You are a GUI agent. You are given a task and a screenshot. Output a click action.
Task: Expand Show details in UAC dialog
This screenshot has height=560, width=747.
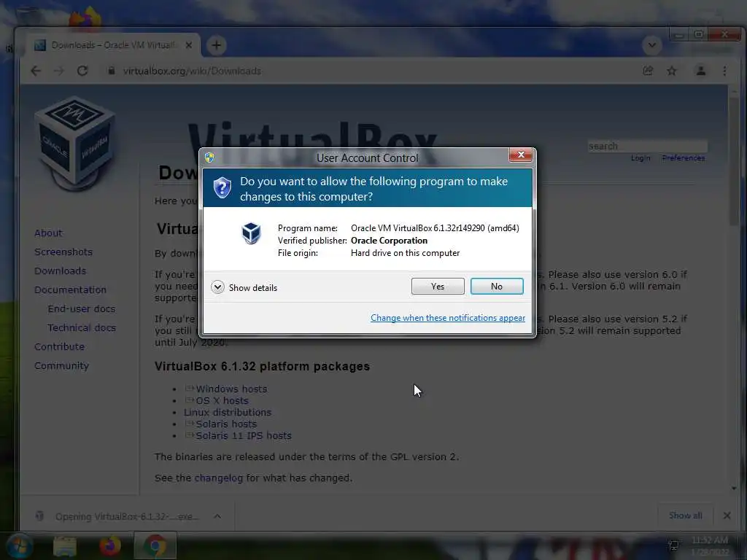(x=244, y=287)
